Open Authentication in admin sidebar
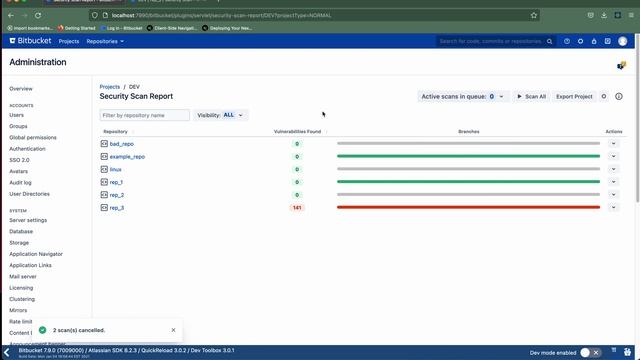Image resolution: width=640 pixels, height=360 pixels. [x=27, y=149]
